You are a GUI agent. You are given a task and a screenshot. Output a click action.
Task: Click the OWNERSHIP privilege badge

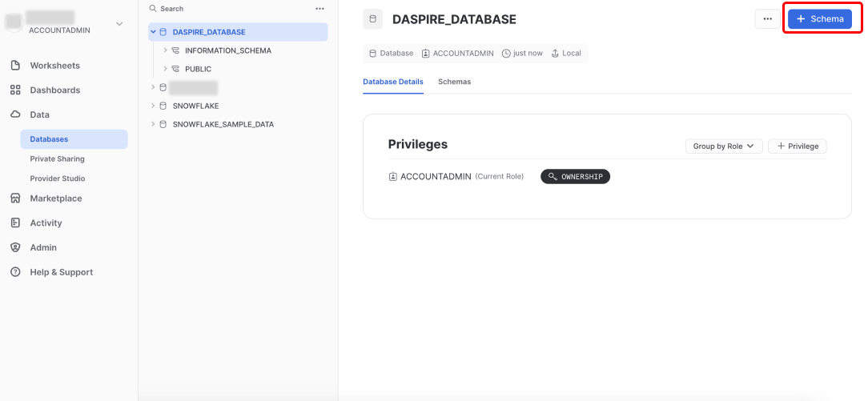(575, 176)
